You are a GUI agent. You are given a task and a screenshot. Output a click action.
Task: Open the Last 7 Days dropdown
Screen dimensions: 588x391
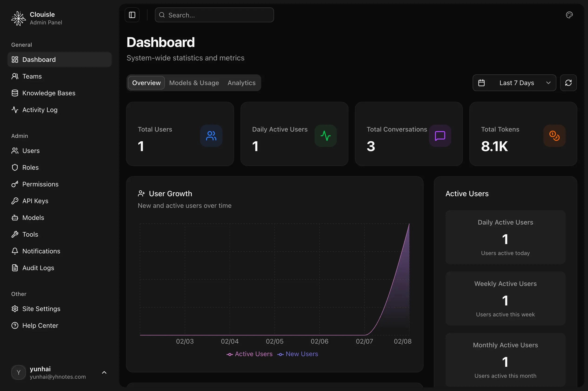pyautogui.click(x=514, y=83)
